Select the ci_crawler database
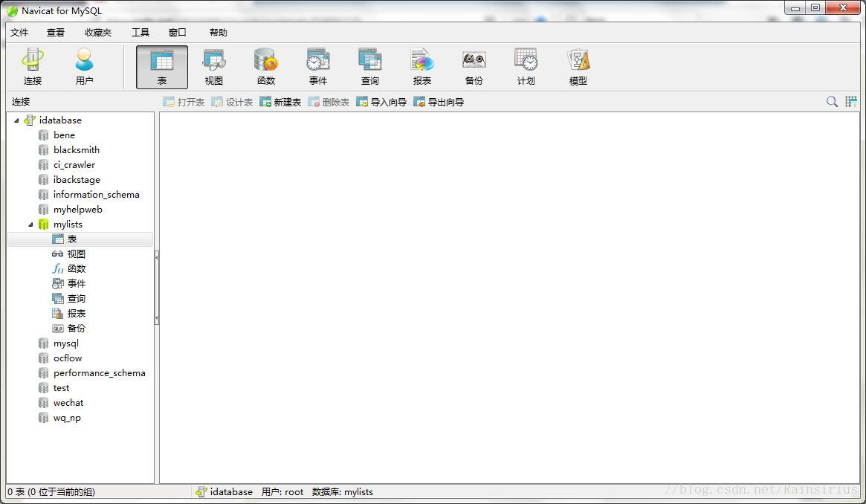The width and height of the screenshot is (866, 504). click(74, 165)
